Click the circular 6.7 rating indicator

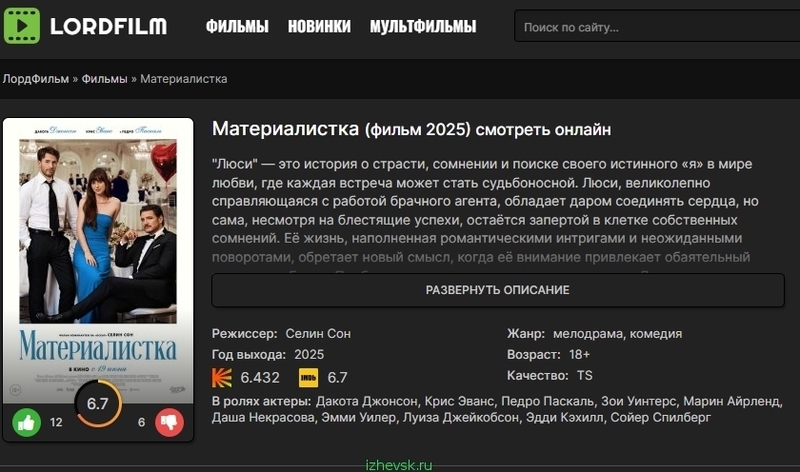(98, 404)
